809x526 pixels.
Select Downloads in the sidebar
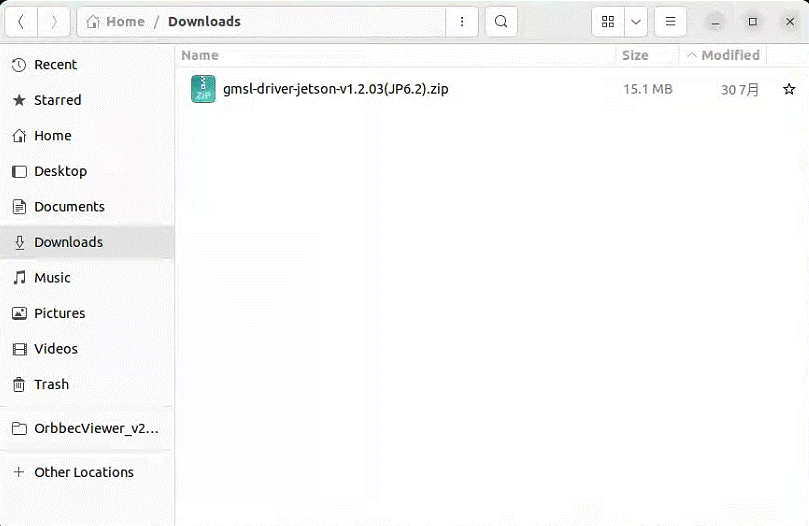click(x=87, y=242)
